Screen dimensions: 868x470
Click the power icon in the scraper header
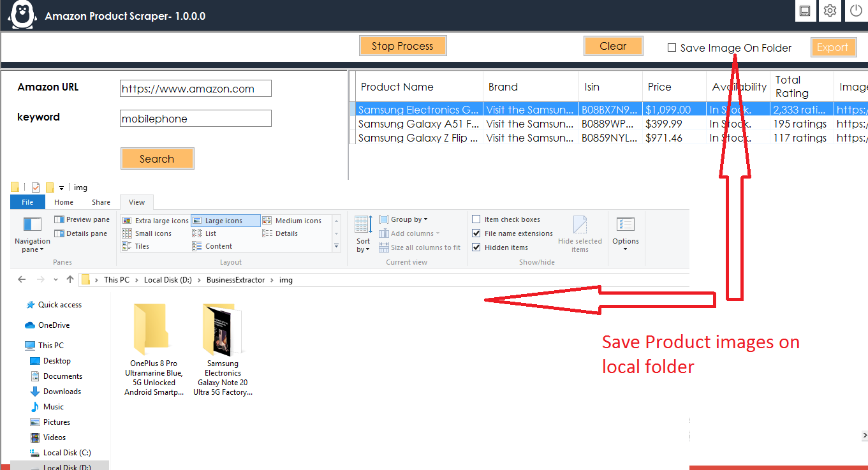(856, 11)
